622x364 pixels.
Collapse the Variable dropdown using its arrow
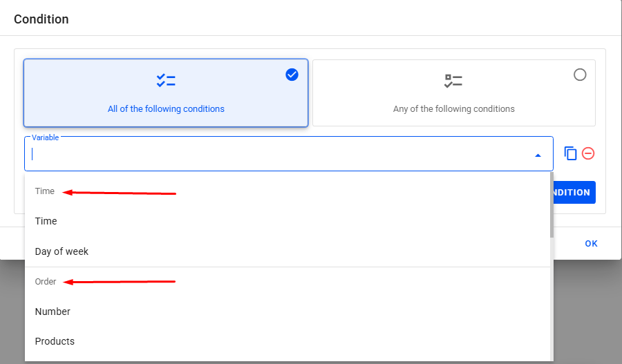coord(538,155)
